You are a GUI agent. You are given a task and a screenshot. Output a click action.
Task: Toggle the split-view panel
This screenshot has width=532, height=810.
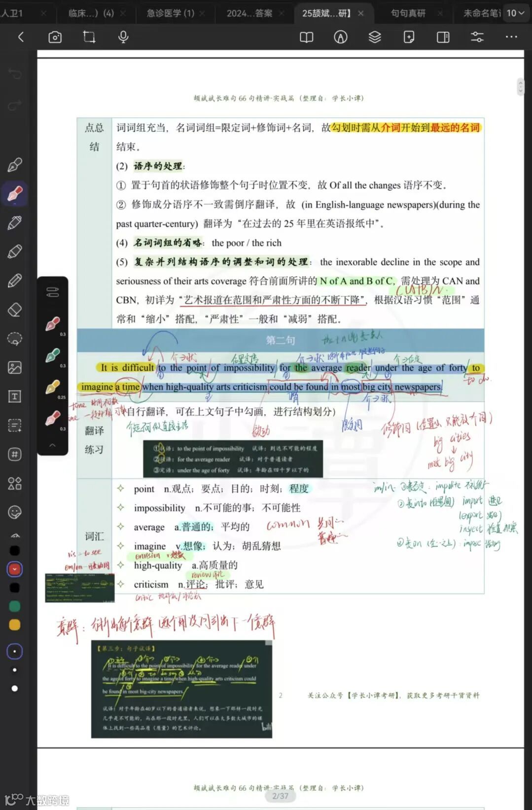coord(443,37)
